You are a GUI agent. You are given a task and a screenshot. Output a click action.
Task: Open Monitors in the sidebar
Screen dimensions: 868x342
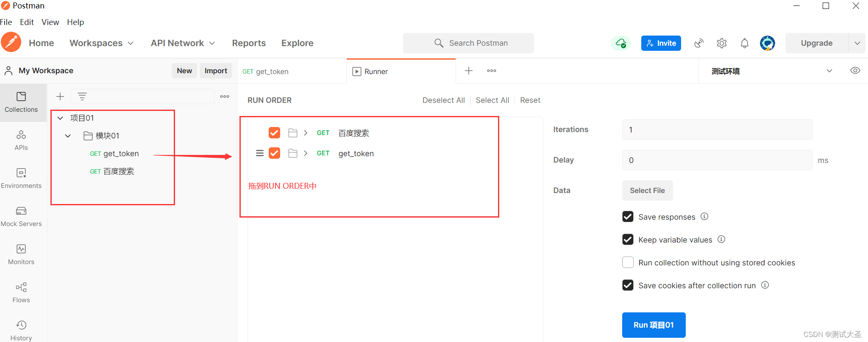[21, 255]
